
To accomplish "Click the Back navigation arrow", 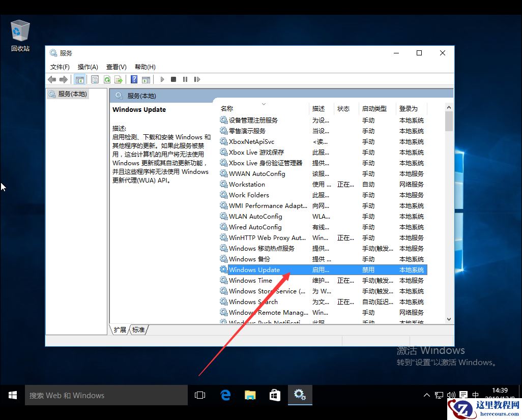I will tap(51, 79).
